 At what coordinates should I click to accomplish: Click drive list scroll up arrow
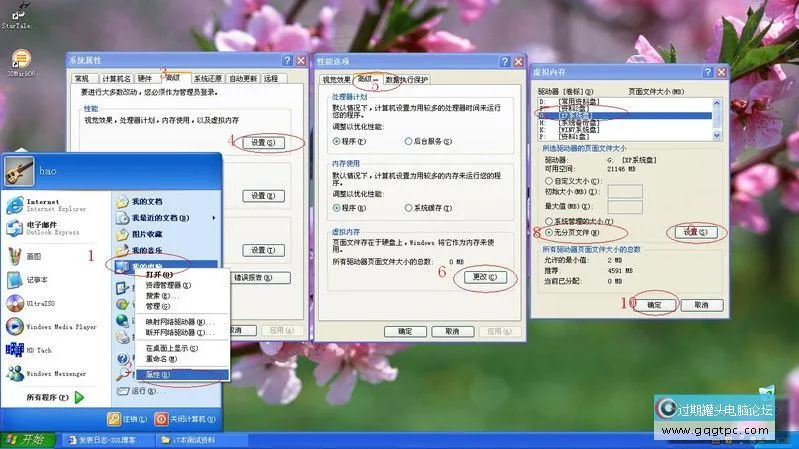coord(716,103)
